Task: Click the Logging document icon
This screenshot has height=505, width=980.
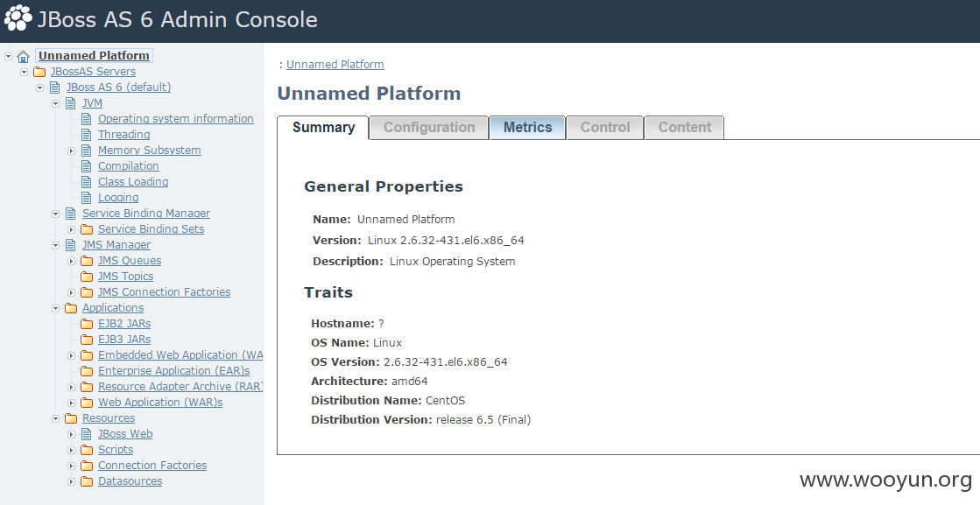Action: pos(86,197)
